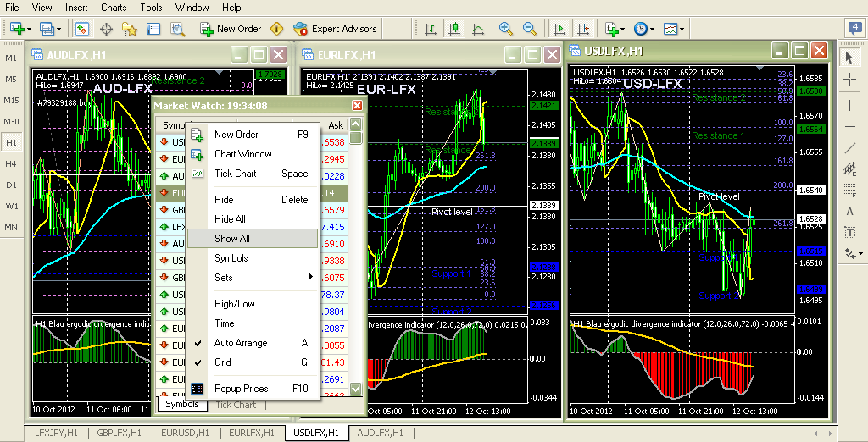Image resolution: width=868 pixels, height=442 pixels.
Task: Switch to GBPLFX,H1 chart tab
Action: (119, 433)
